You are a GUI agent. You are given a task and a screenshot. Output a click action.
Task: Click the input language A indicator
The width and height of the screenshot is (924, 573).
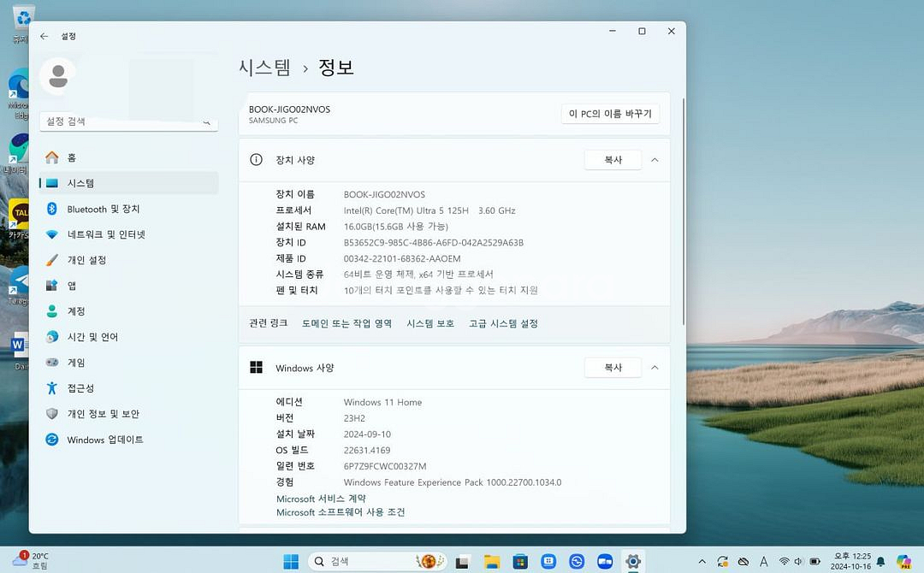point(764,561)
